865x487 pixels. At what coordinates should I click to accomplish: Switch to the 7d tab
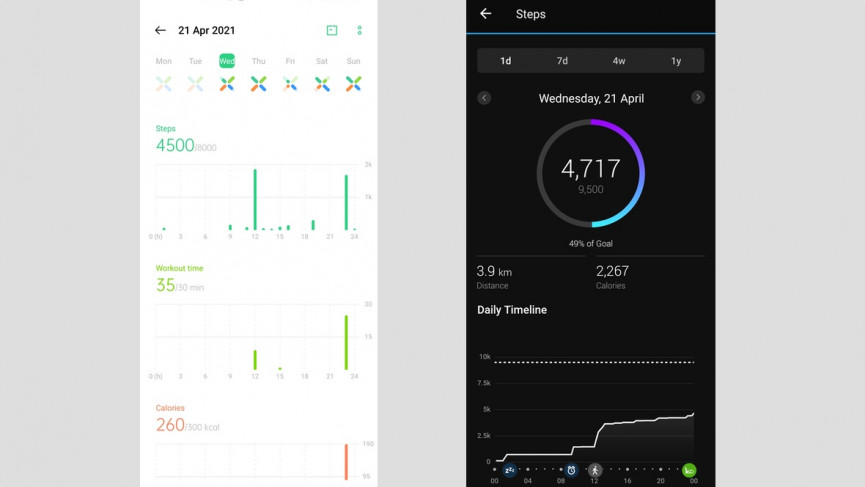[562, 61]
